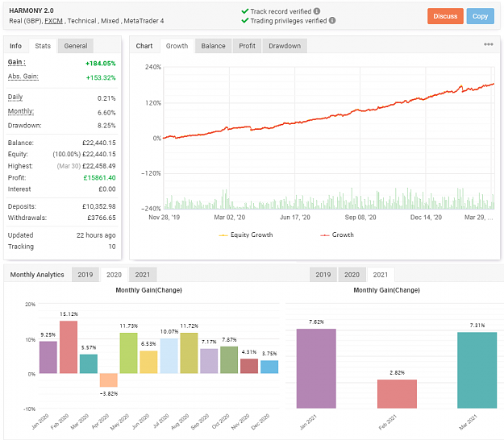Click the Nov 2020 4.31% bar
This screenshot has height=440, width=504.
[249, 366]
